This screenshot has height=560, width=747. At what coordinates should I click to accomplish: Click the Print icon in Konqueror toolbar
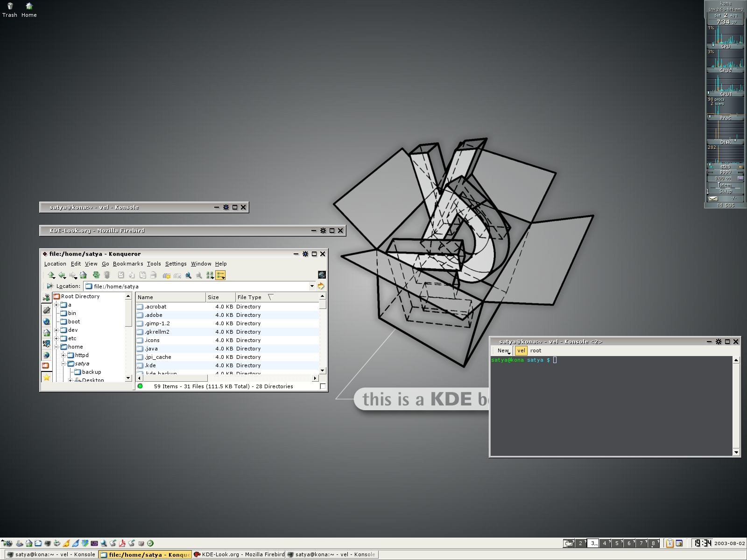[153, 275]
